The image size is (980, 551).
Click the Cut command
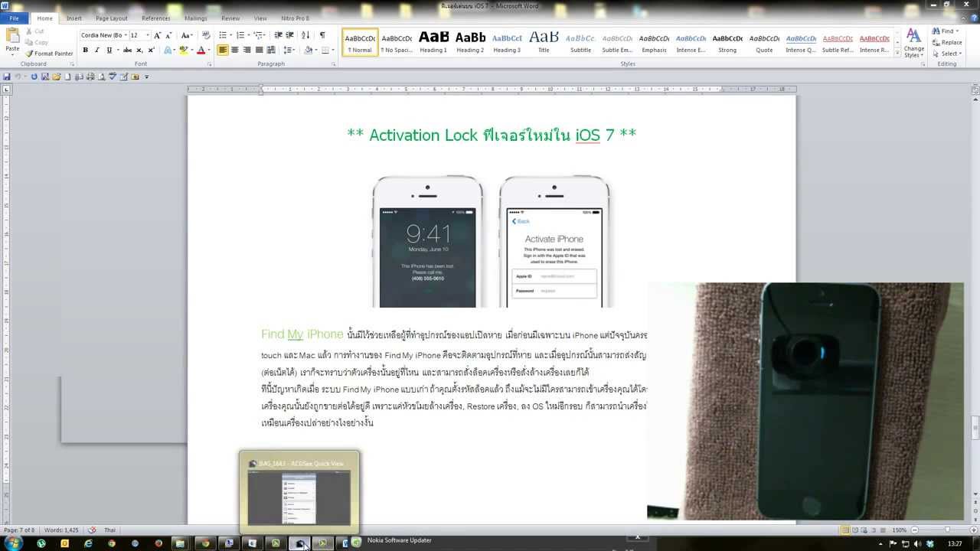[x=34, y=31]
